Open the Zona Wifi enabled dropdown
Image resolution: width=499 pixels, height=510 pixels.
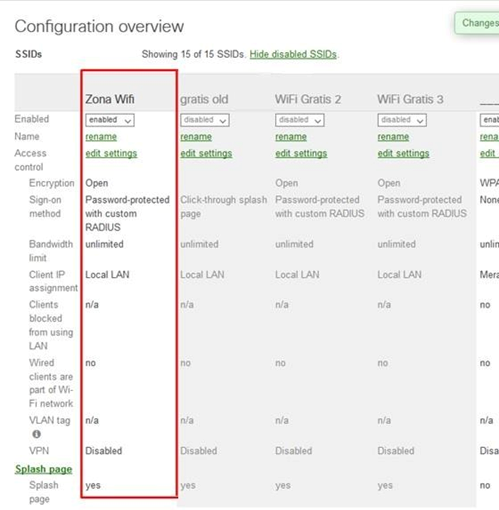pyautogui.click(x=110, y=120)
